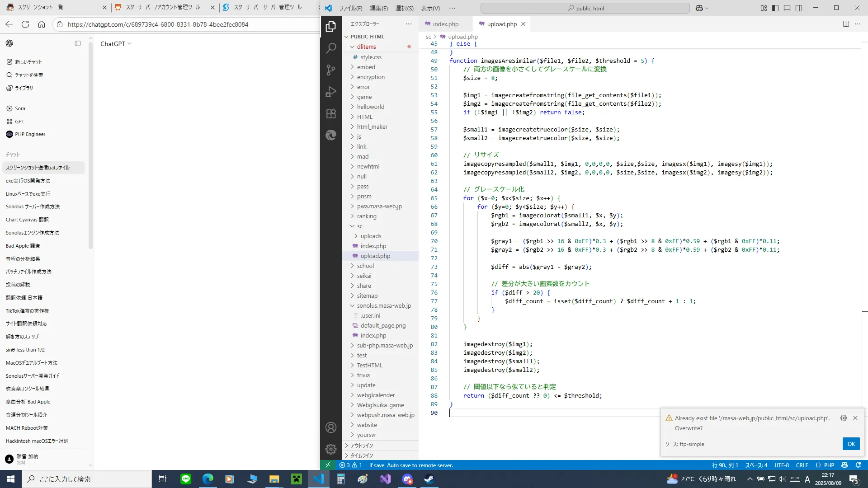Expand the uploads folder
This screenshot has width=868, height=488.
tap(371, 236)
